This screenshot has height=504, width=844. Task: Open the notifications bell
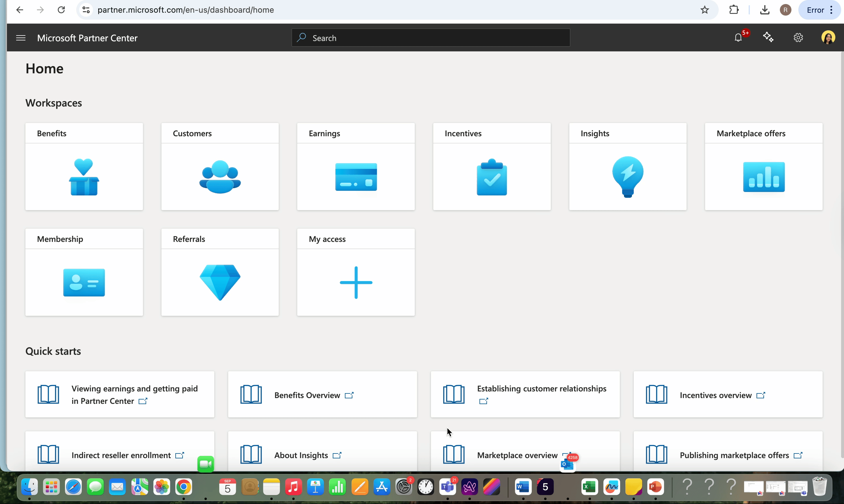coord(738,37)
